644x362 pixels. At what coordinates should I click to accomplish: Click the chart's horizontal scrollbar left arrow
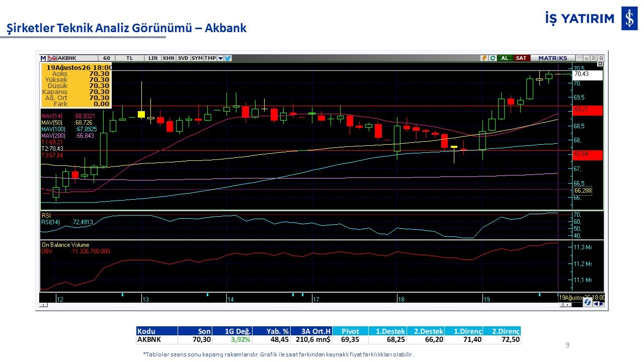44,305
